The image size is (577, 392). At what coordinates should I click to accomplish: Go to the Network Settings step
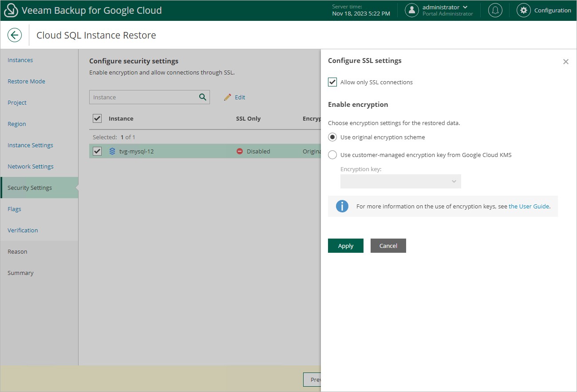tap(31, 166)
